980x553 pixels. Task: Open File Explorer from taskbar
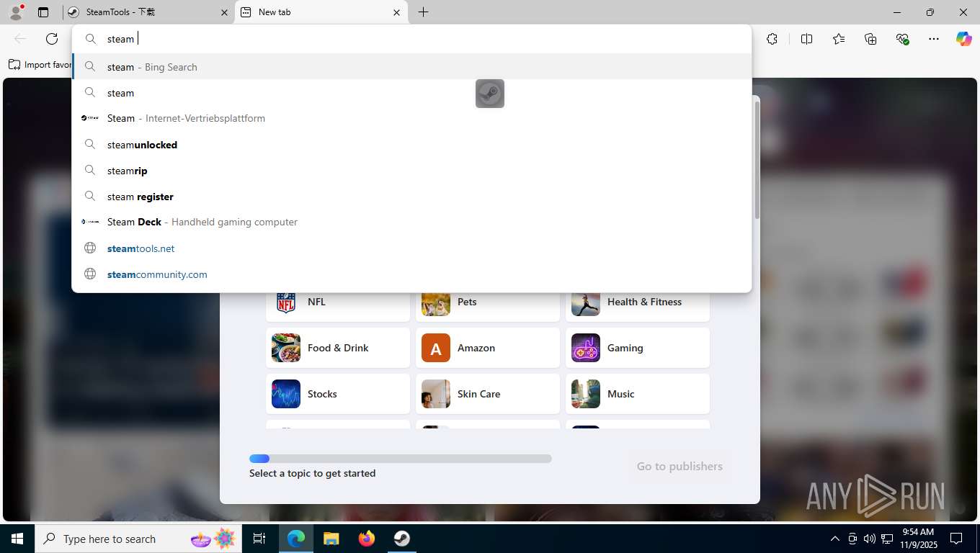331,539
